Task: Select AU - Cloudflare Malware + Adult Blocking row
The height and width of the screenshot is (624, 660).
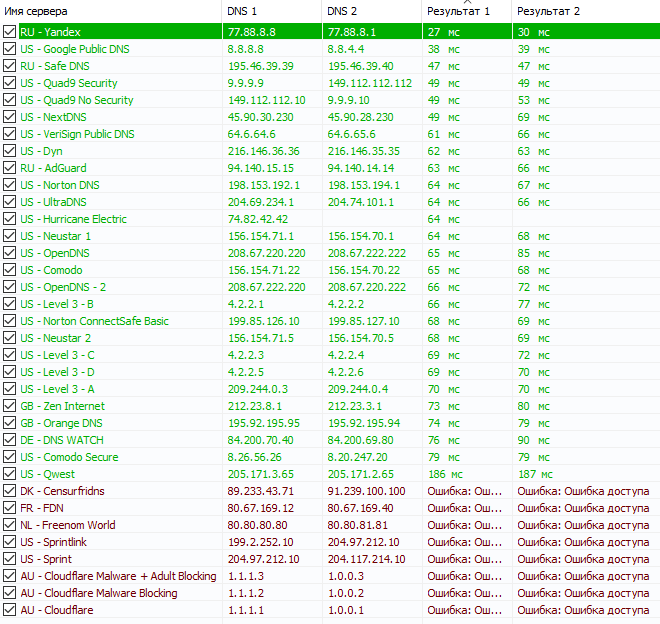Action: [118, 576]
